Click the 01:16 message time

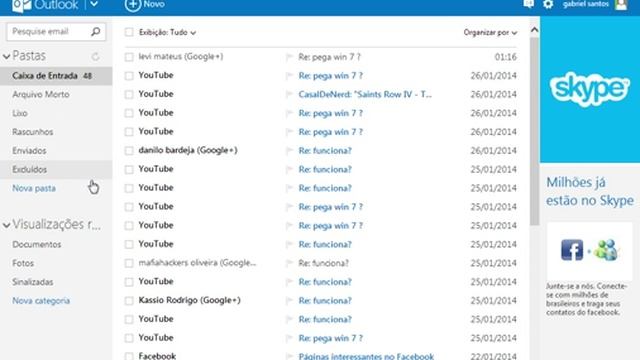pos(505,57)
